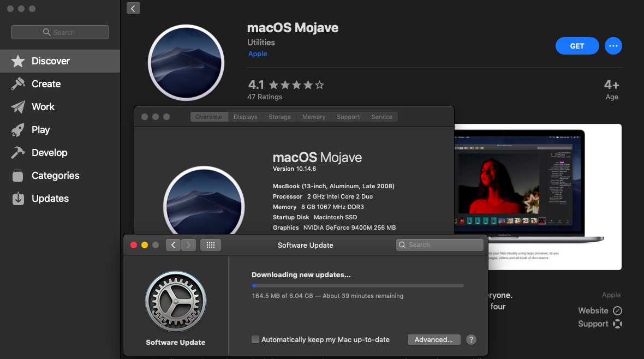
Task: Click the star rating row
Action: click(x=296, y=85)
